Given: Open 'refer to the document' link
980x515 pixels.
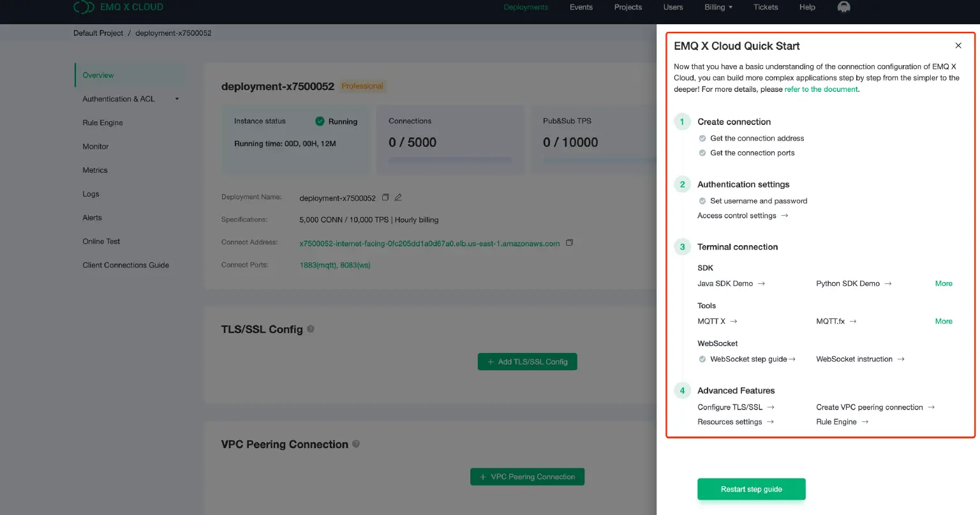Looking at the screenshot, I should pos(821,89).
